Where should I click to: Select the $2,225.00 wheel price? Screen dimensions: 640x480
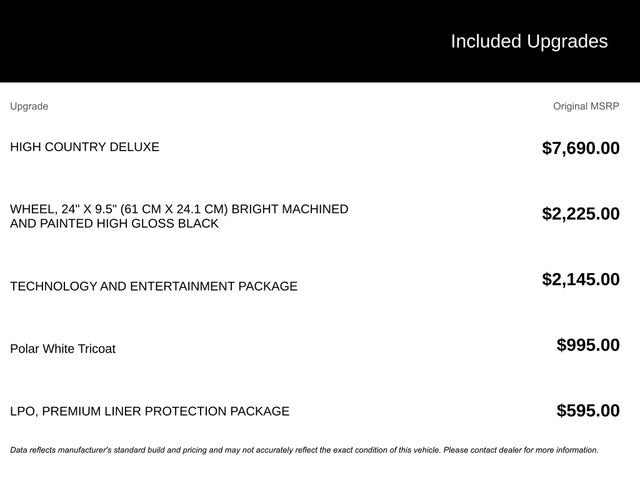point(580,214)
